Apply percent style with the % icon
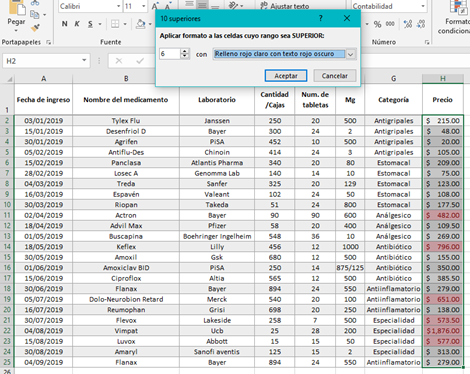 point(377,24)
